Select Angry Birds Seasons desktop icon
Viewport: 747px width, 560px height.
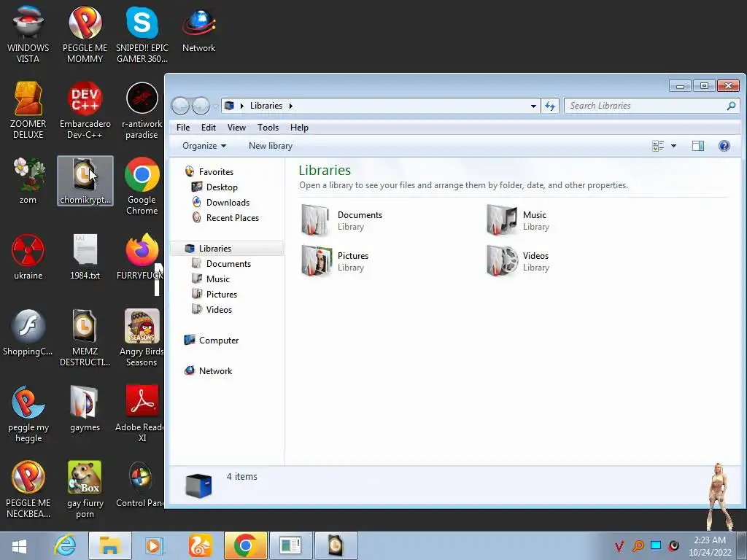142,338
